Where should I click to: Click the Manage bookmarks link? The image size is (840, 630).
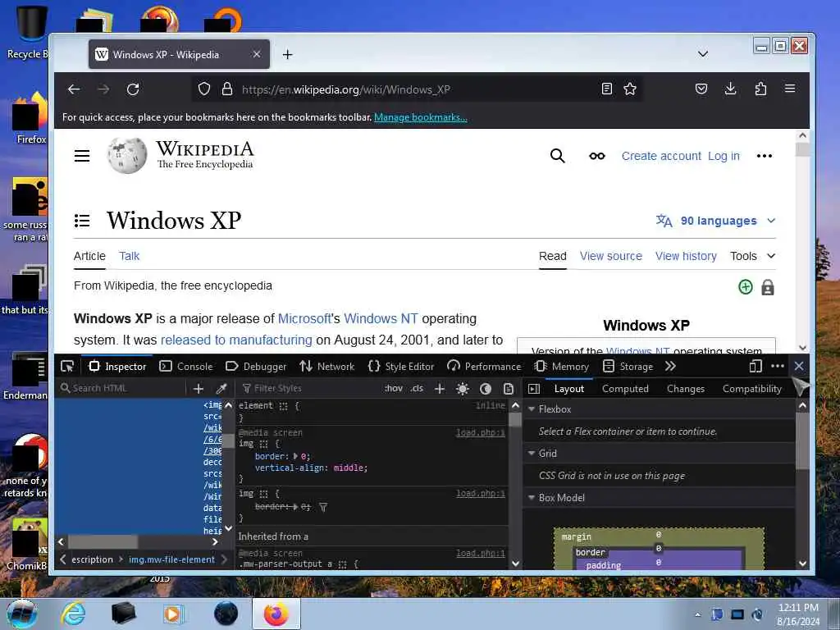click(421, 117)
